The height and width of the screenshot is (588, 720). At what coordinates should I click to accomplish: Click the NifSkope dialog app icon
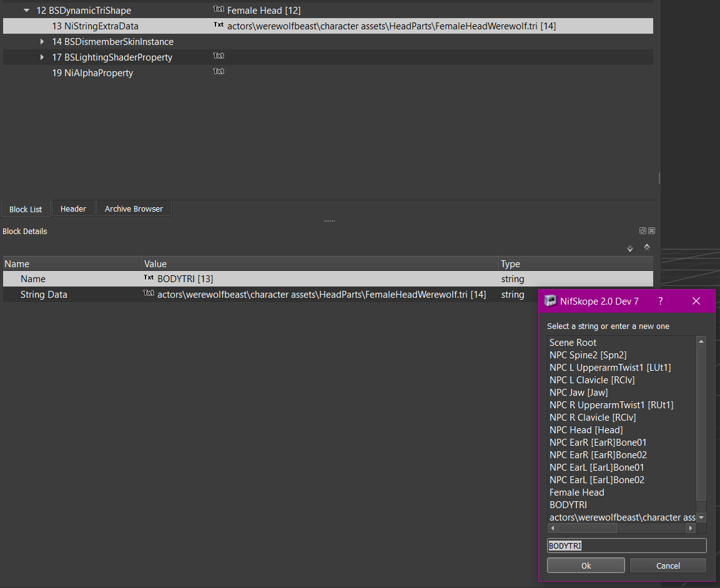pyautogui.click(x=550, y=301)
